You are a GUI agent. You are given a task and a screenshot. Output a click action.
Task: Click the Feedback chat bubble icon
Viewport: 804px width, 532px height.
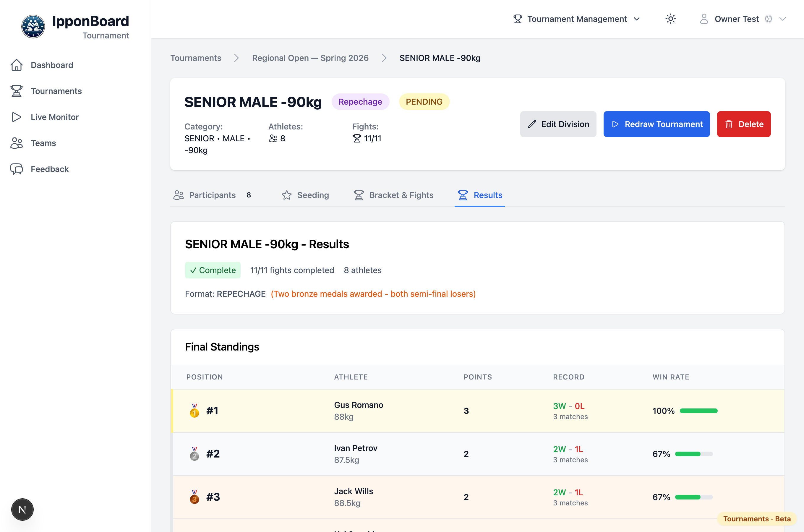16,169
